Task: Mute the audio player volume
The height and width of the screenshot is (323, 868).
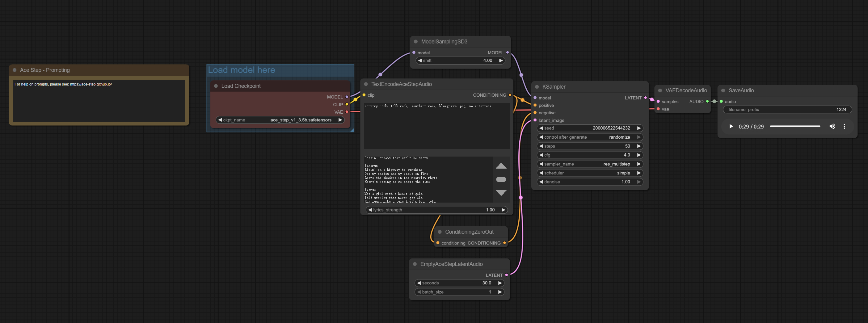Action: click(x=832, y=127)
